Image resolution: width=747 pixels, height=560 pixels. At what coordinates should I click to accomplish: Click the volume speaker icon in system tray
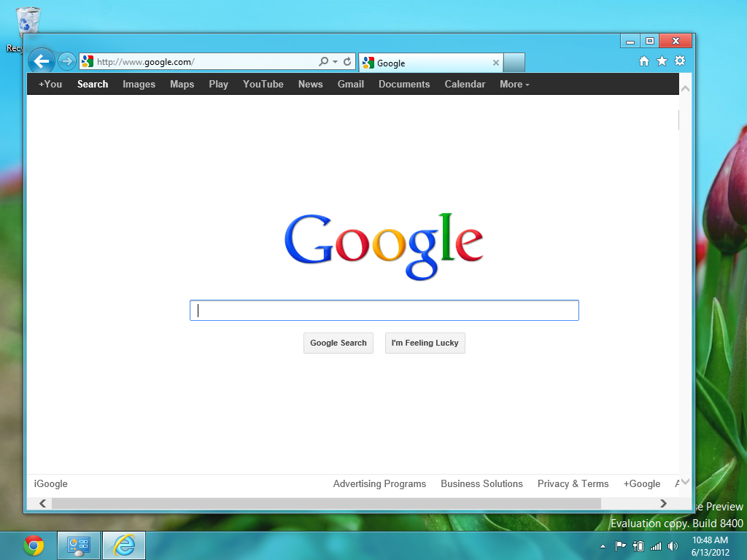coord(673,546)
